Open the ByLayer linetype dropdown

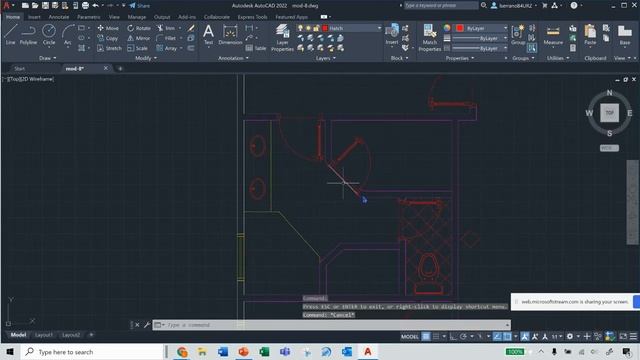tap(505, 48)
